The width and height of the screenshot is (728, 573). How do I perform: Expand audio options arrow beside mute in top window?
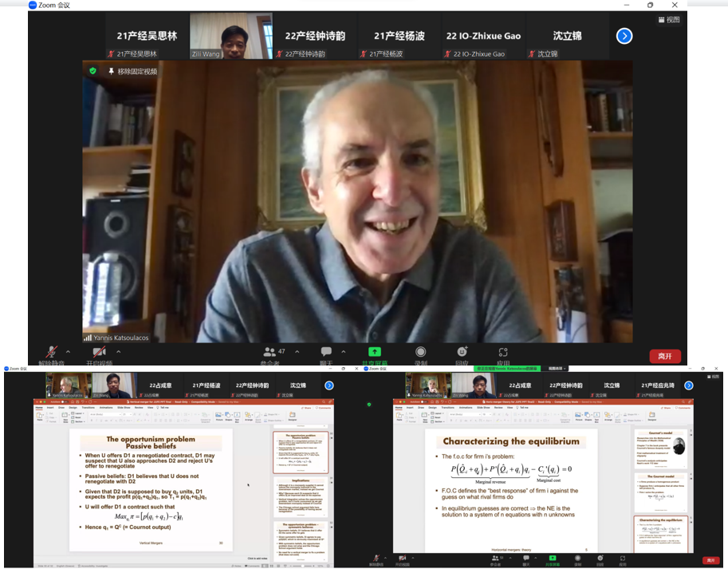coord(69,352)
